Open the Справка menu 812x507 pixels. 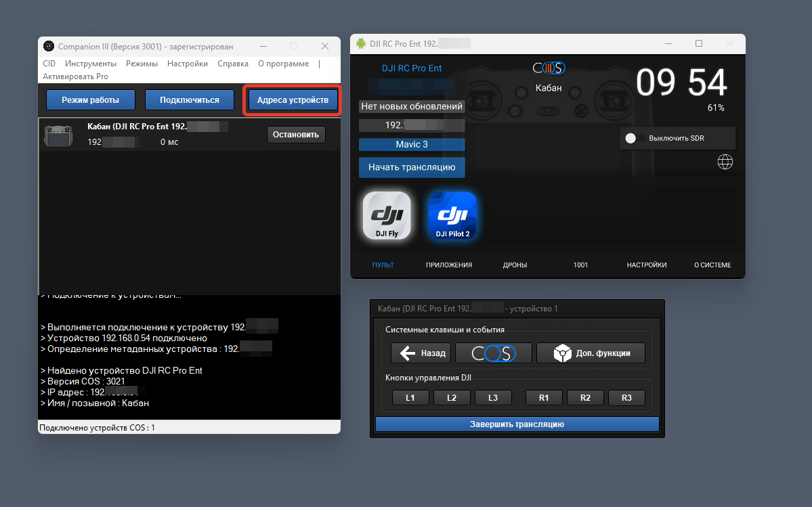pos(233,64)
